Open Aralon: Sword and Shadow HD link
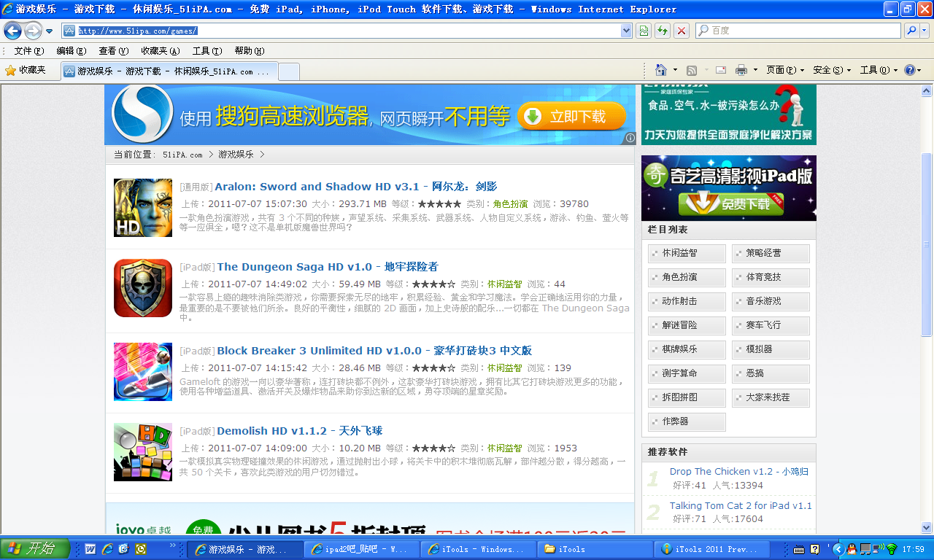The width and height of the screenshot is (934, 560). tap(317, 187)
